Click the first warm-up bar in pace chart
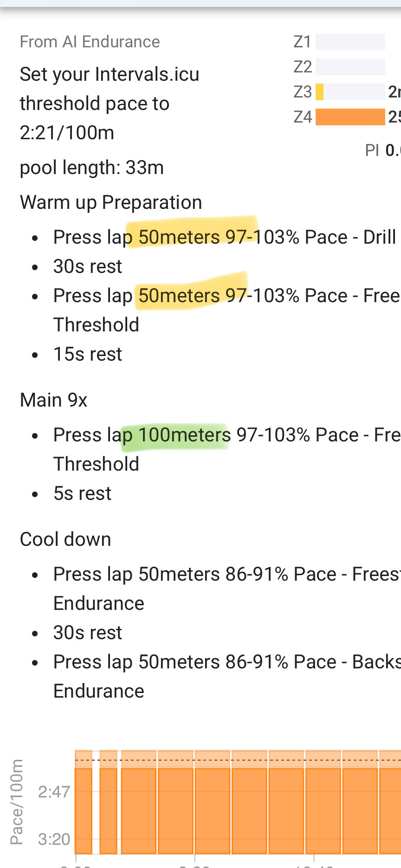 click(84, 802)
